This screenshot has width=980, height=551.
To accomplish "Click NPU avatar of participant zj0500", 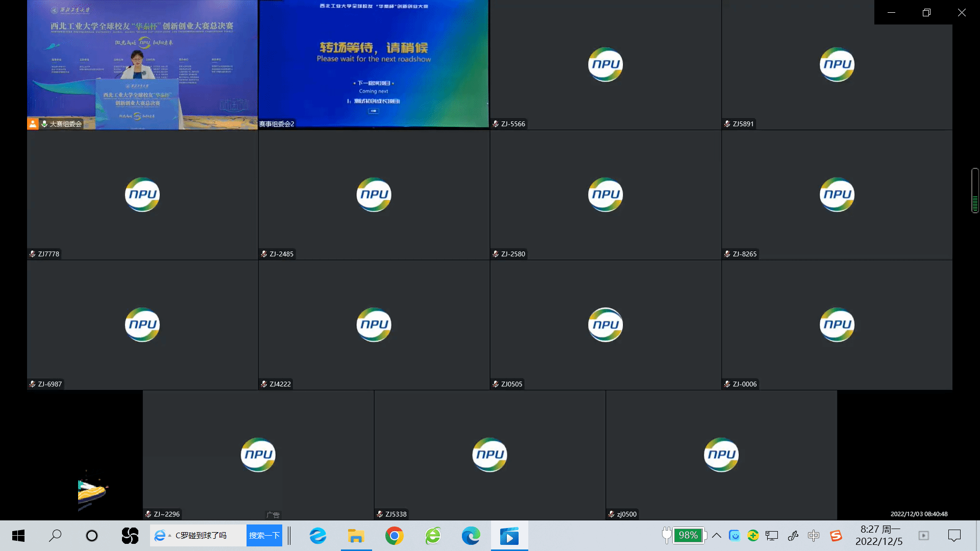I will click(x=721, y=455).
